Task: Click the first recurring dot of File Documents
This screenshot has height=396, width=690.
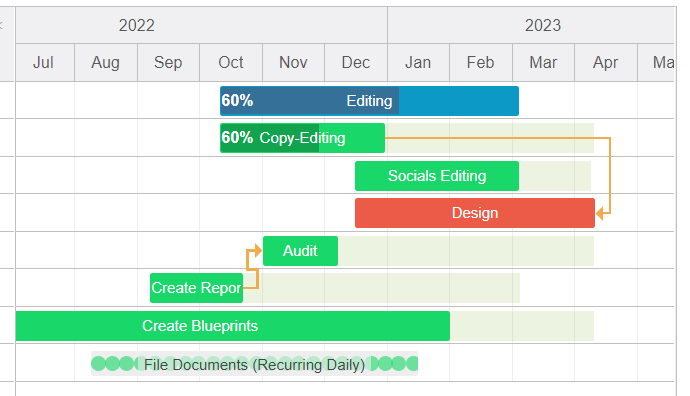Action: pyautogui.click(x=99, y=364)
